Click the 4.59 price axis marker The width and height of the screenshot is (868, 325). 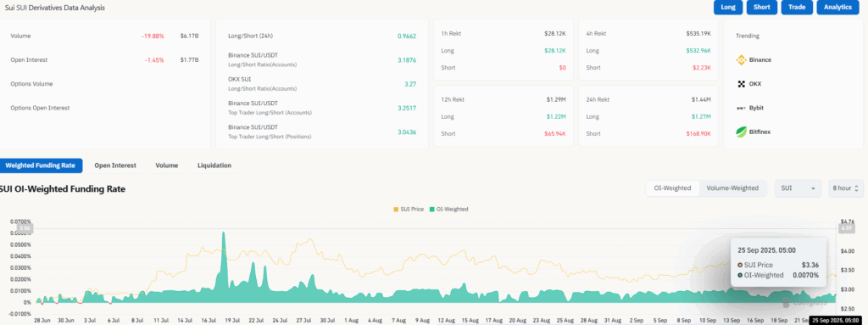coord(847,228)
